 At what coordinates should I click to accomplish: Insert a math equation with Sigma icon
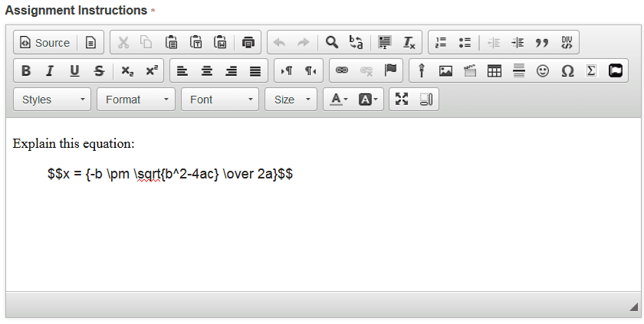pos(591,71)
